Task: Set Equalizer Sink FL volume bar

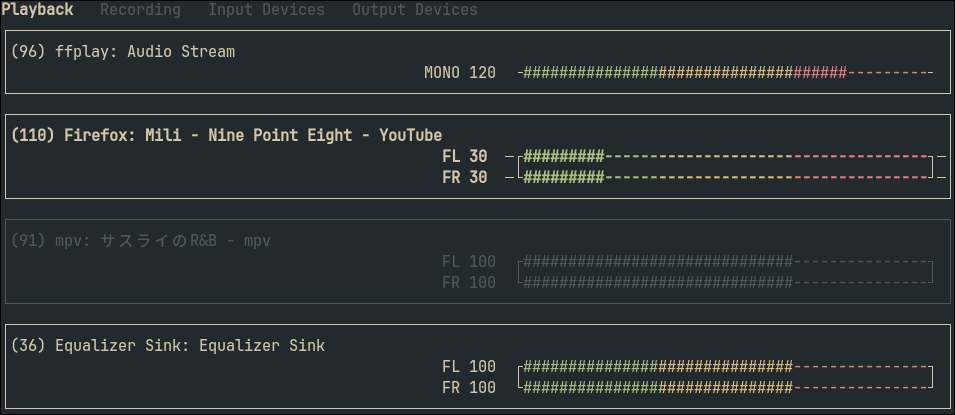Action: 725,367
